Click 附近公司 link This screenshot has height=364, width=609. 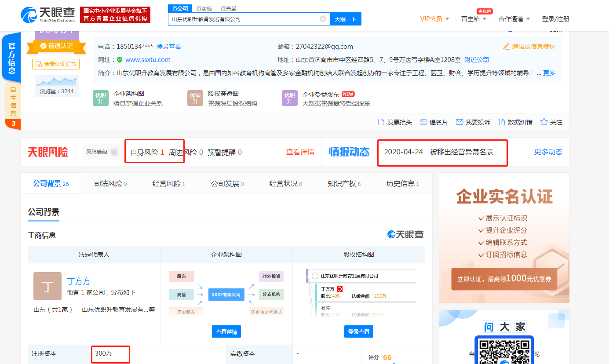477,60
